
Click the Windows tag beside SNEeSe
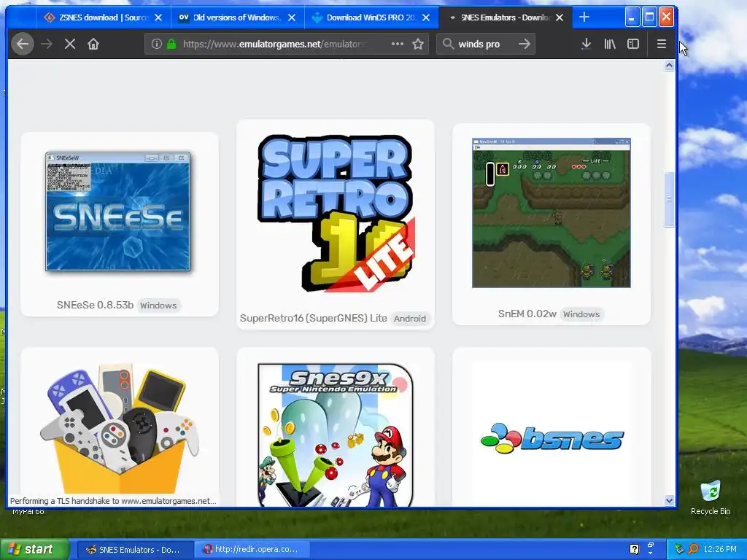tap(158, 306)
